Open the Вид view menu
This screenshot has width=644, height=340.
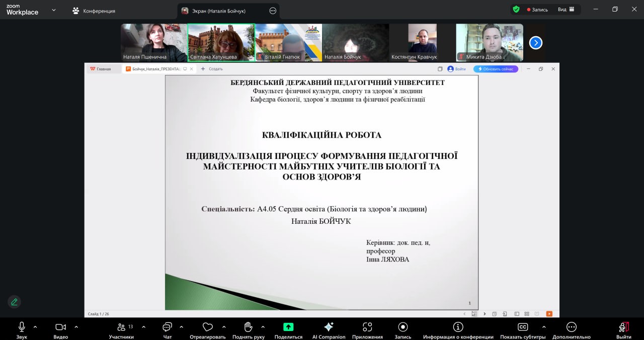point(566,10)
